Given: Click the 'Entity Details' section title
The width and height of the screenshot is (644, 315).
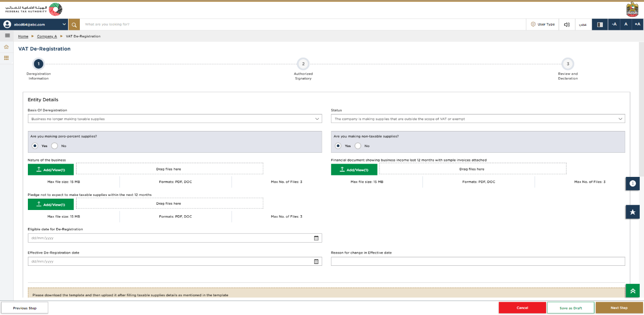Looking at the screenshot, I should pyautogui.click(x=43, y=100).
